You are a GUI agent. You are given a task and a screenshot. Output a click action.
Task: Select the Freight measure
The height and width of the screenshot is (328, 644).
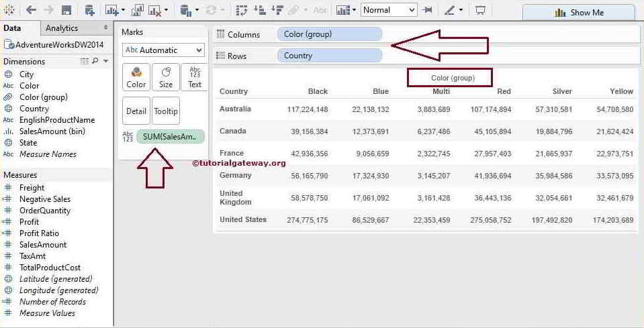[x=32, y=188]
